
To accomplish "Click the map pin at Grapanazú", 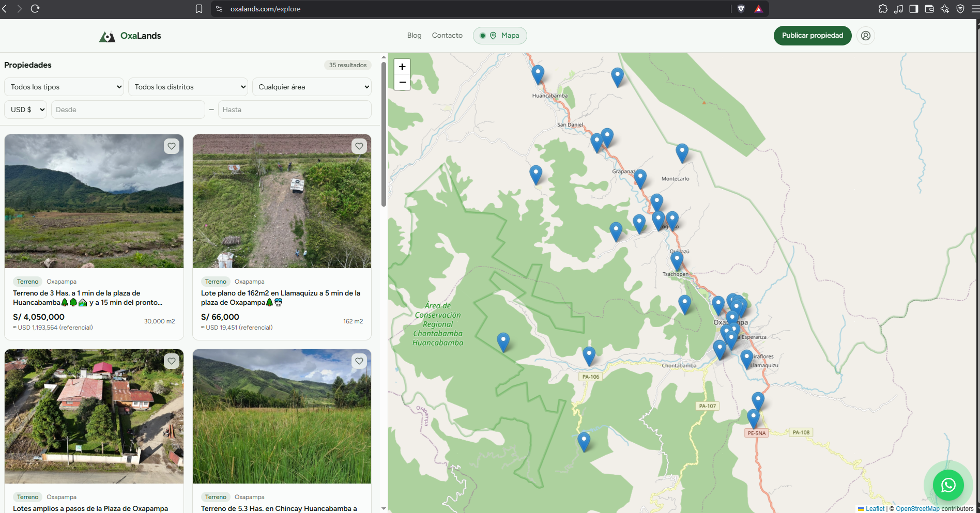I will [640, 179].
